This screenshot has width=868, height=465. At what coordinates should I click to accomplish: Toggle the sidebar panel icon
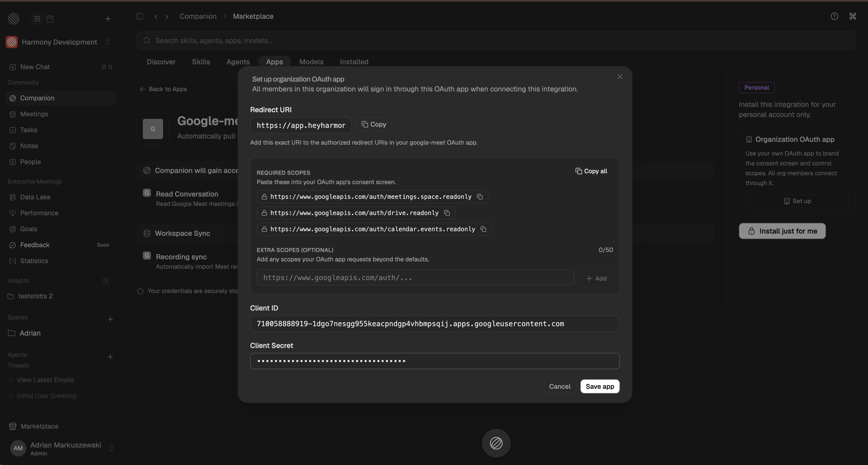click(140, 16)
